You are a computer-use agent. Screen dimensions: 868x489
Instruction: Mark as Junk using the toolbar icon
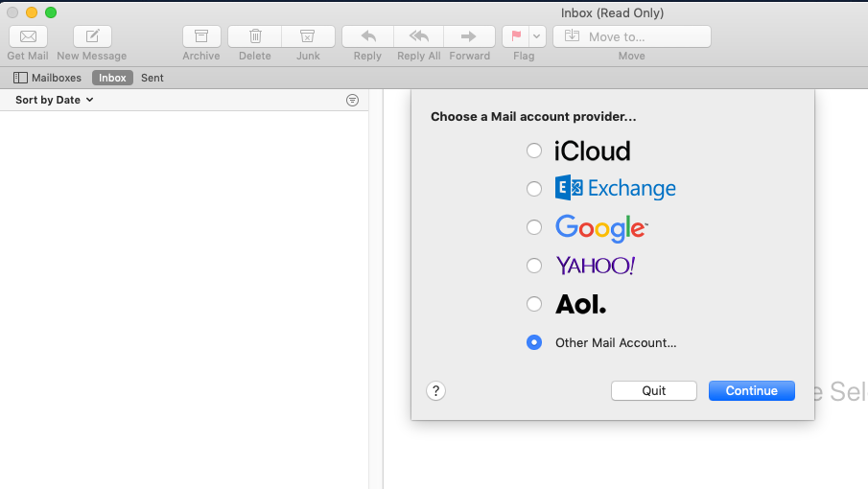click(x=308, y=36)
